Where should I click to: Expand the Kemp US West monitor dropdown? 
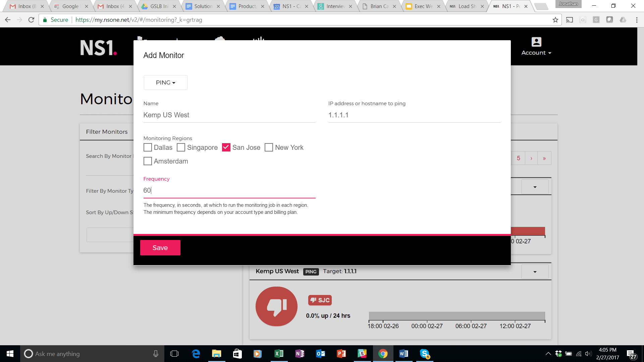pos(535,271)
